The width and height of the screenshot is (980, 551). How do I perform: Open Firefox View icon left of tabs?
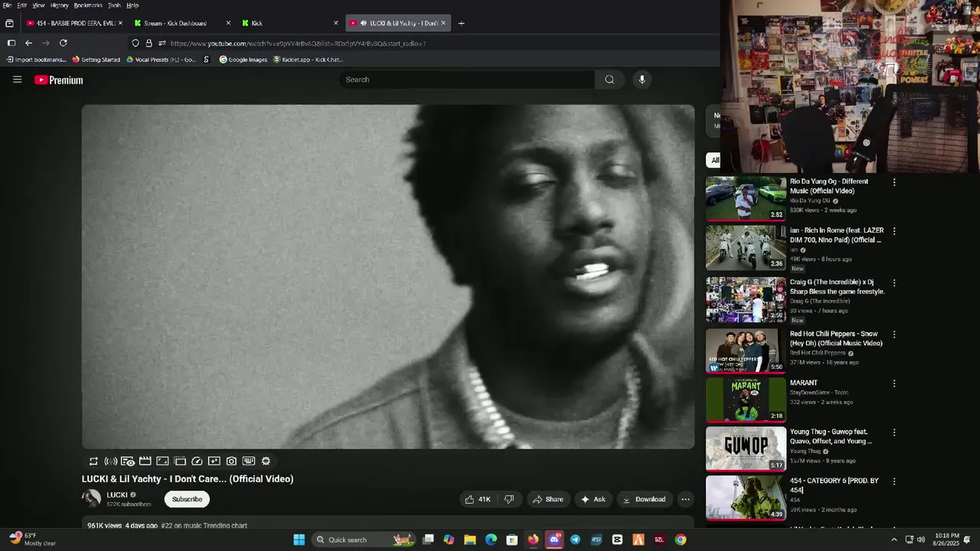(9, 23)
